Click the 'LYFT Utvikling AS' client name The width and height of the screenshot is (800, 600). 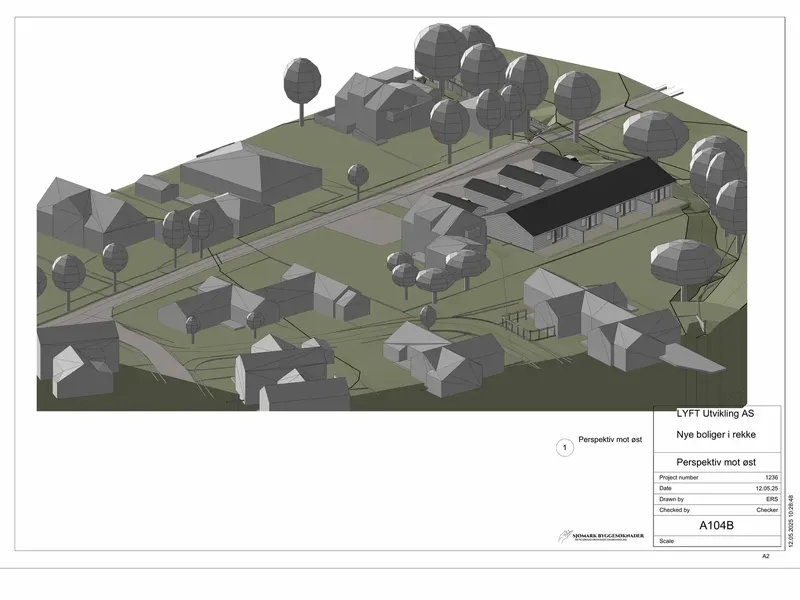[x=715, y=413]
